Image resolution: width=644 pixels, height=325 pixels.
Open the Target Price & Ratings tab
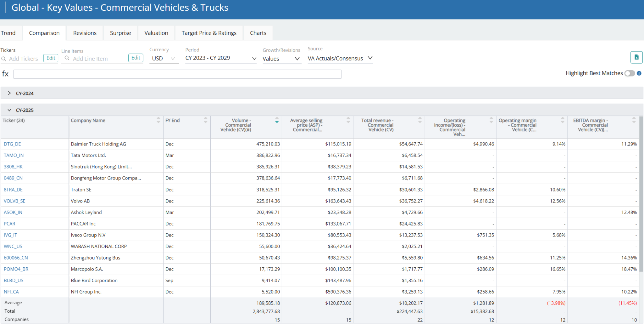pyautogui.click(x=209, y=33)
